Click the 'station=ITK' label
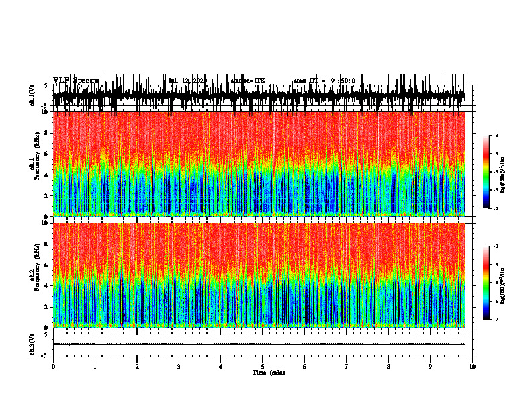Screen dimensions: 532x411 pyautogui.click(x=248, y=81)
